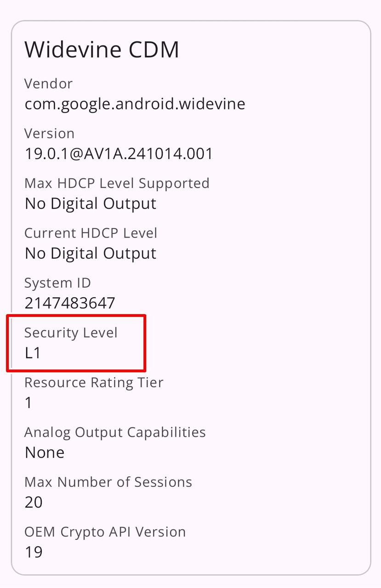This screenshot has height=588, width=381.
Task: Tap the Security Level label
Action: pyautogui.click(x=71, y=333)
